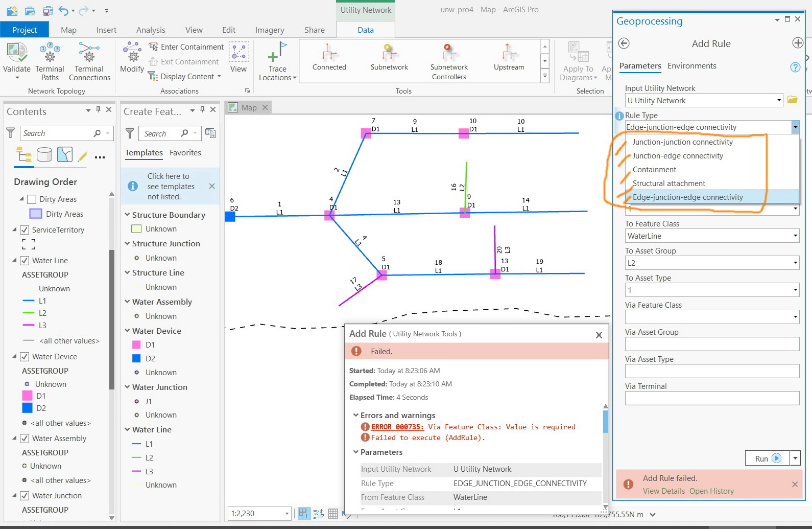Browse for Input Utility Network folder

793,100
